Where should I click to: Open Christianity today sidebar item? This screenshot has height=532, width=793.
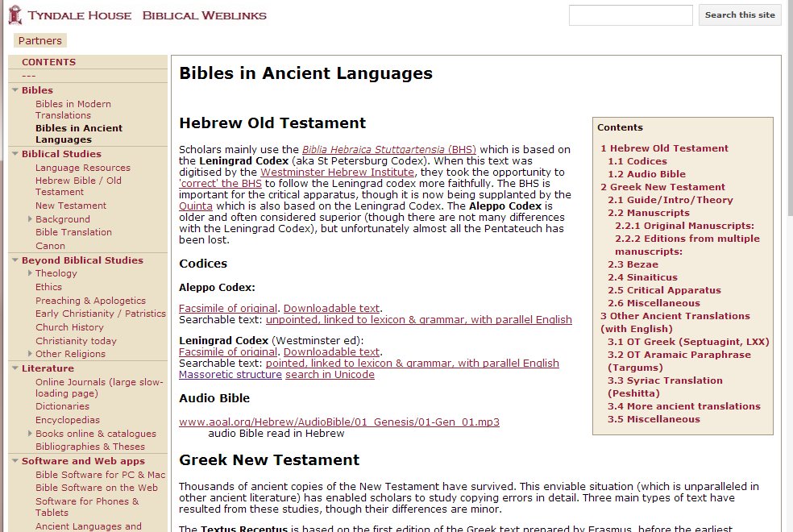pyautogui.click(x=76, y=341)
